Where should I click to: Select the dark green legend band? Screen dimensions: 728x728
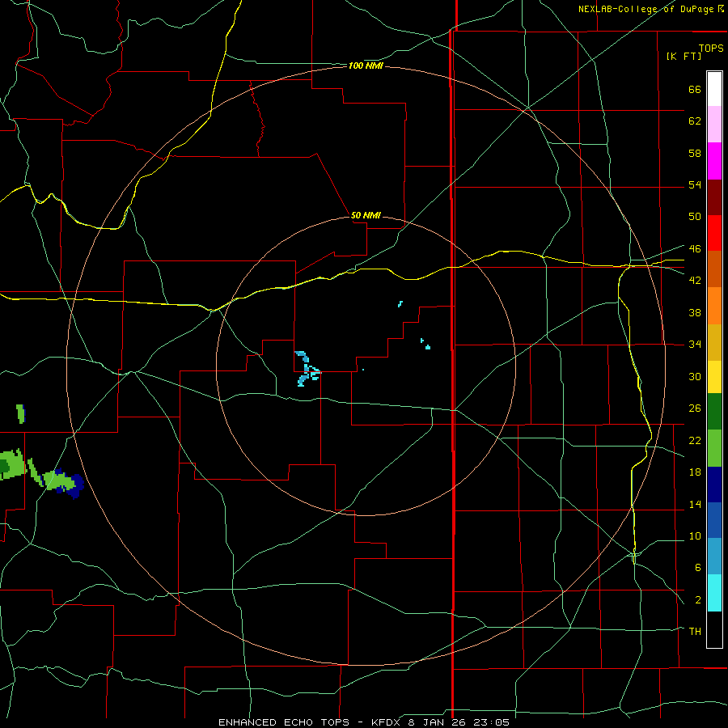pos(714,412)
